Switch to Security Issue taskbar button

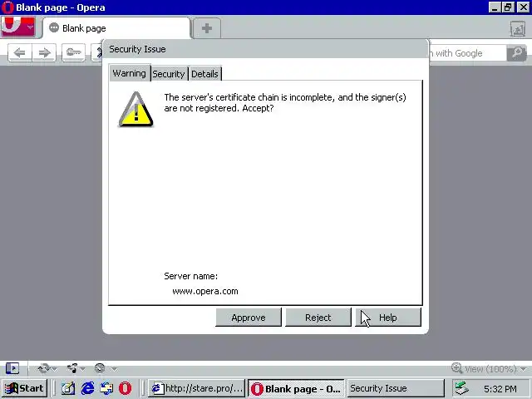coord(396,388)
